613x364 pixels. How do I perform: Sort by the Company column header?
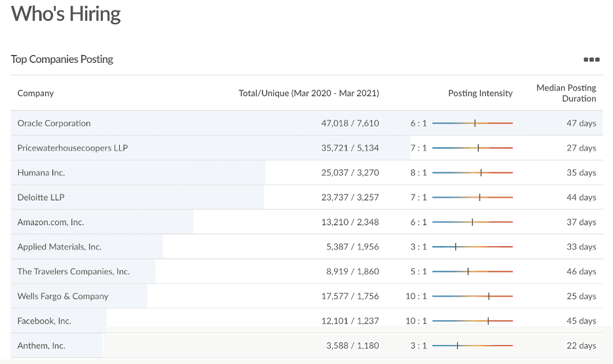click(x=35, y=93)
